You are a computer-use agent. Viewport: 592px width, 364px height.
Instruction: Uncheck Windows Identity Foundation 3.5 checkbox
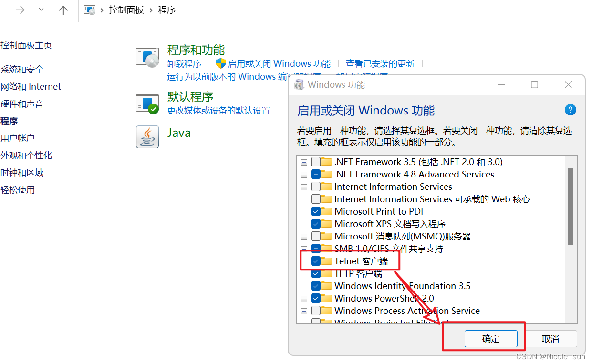tap(316, 286)
